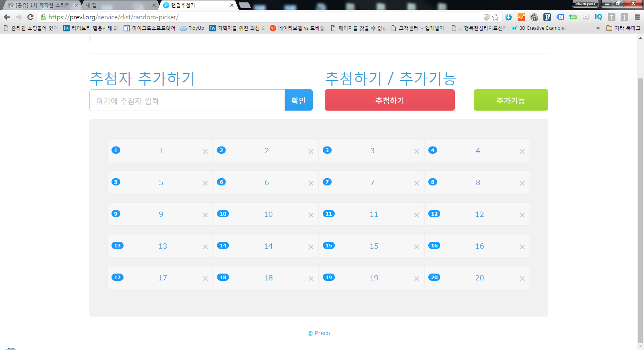644x350 pixels.
Task: Open the TidyUp bookmark
Action: coord(192,28)
